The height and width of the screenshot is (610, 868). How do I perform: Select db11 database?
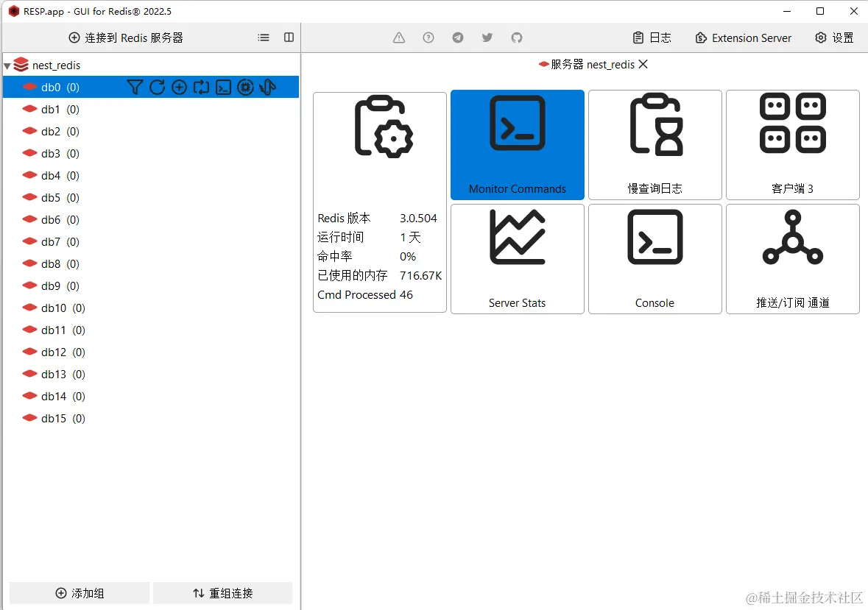click(151, 330)
